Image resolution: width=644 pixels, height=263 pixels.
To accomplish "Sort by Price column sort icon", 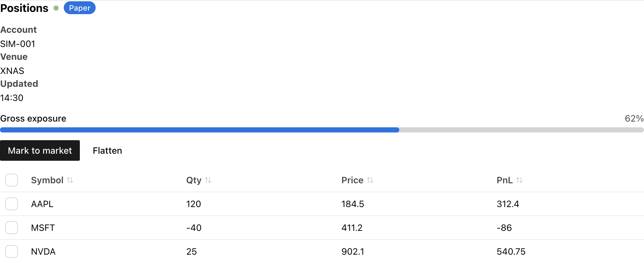I will click(x=370, y=180).
